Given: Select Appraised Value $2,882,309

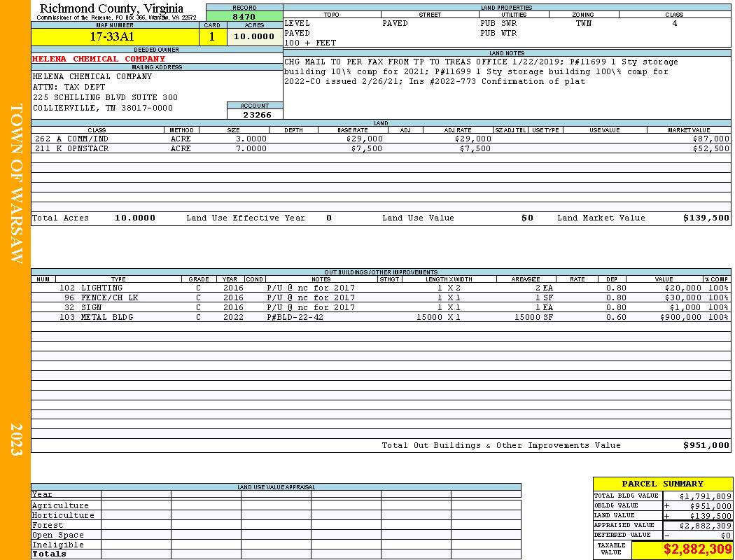Looking at the screenshot, I should (x=705, y=526).
